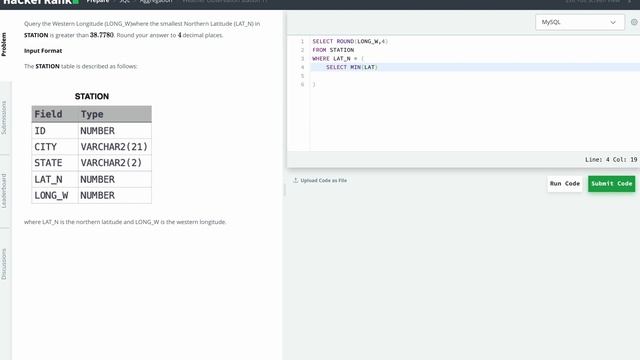
Task: Open the Aggregation breadcrumb link
Action: pos(156,2)
